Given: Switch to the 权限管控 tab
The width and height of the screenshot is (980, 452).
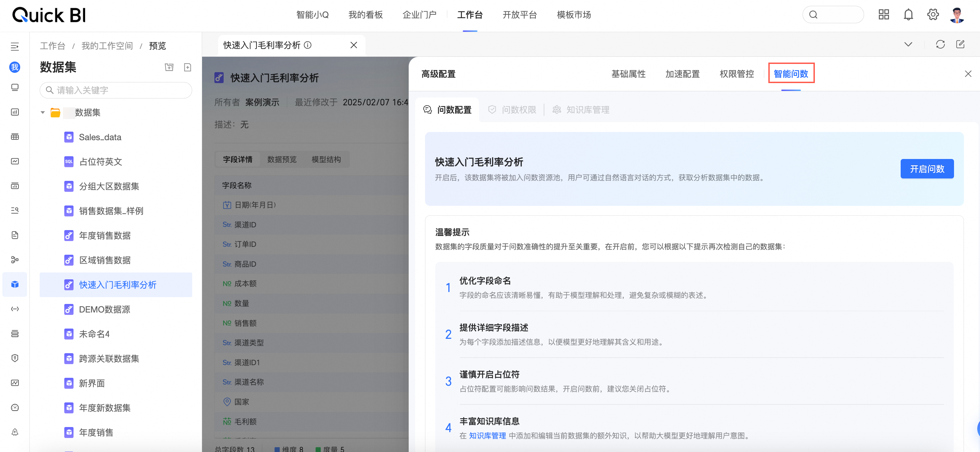Looking at the screenshot, I should click(737, 74).
